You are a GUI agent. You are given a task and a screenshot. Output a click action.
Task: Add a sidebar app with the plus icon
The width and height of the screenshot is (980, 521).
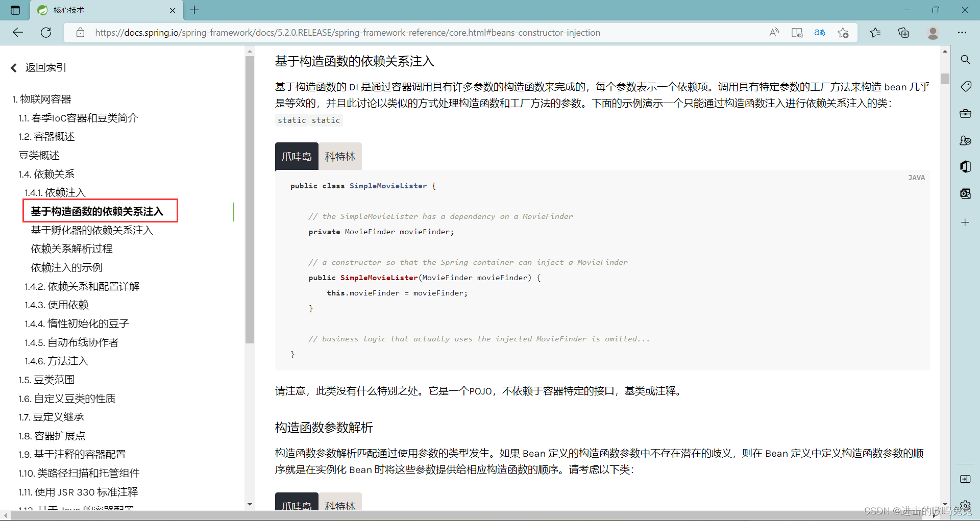(965, 222)
